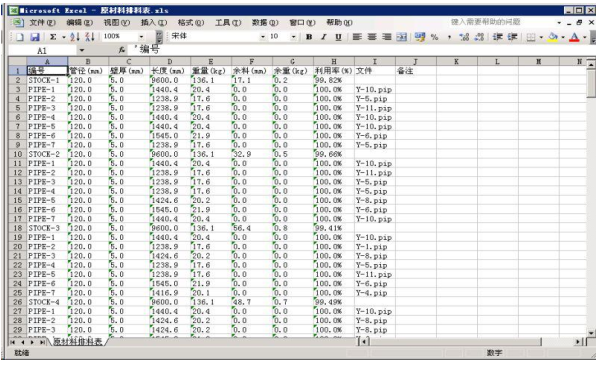Screen dimensions: 598x365
Task: Sort ascending with the A-Z icon
Action: tap(75, 37)
